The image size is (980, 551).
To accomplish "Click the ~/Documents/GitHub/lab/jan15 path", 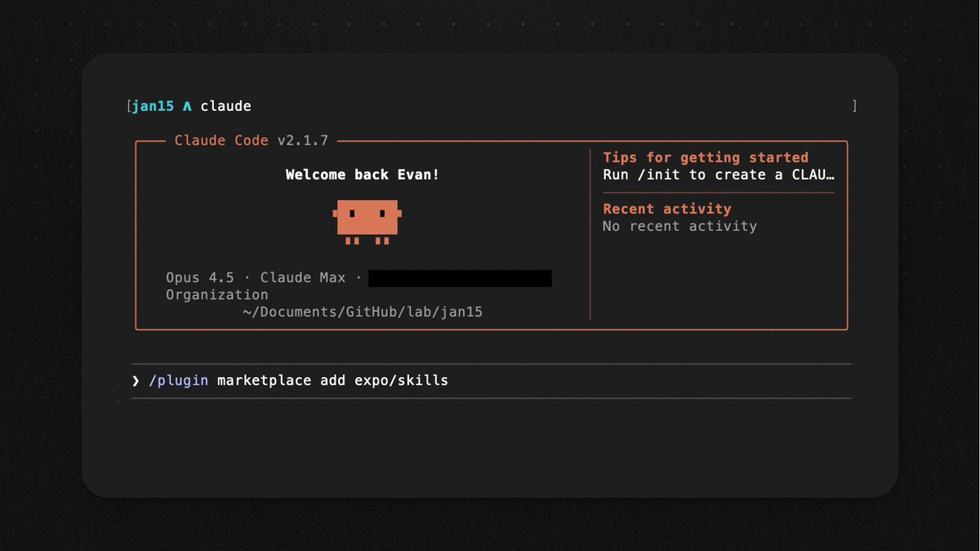I will pos(363,312).
